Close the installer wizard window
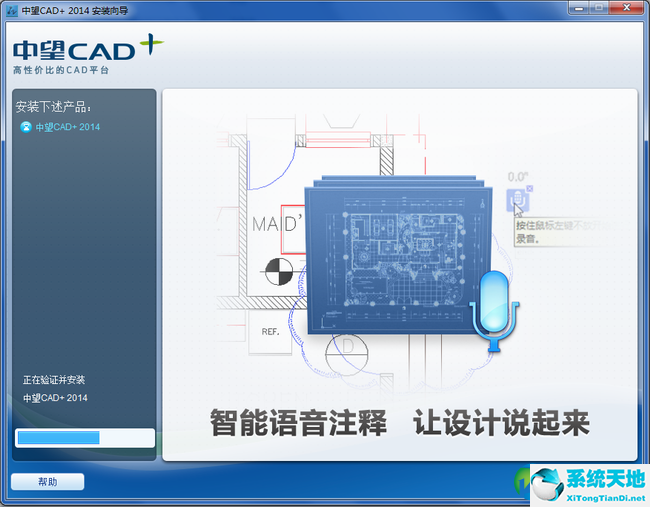 click(x=627, y=8)
